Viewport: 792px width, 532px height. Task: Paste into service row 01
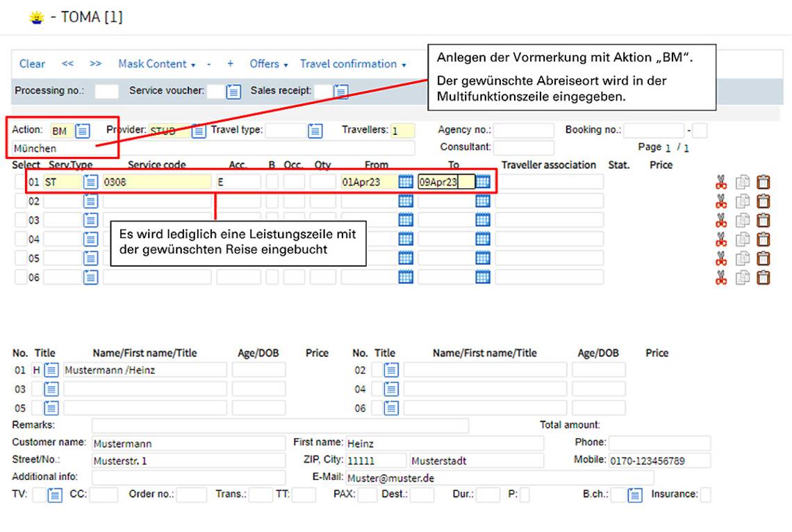764,182
